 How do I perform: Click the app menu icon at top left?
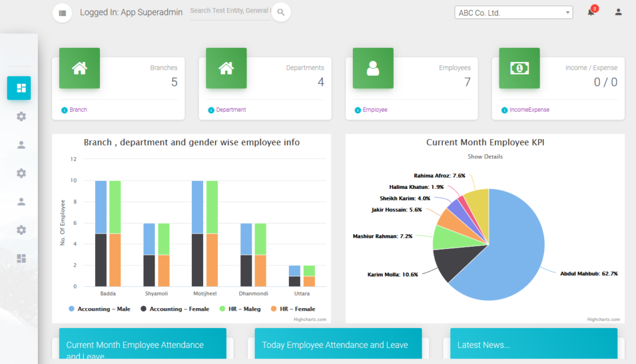point(62,12)
